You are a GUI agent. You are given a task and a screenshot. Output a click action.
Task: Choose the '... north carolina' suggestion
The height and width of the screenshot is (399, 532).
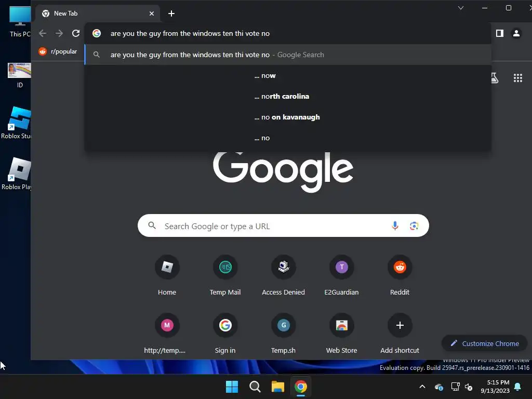288,96
